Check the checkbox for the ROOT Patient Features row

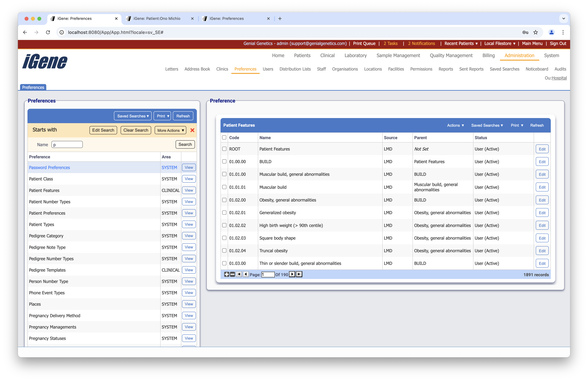224,149
